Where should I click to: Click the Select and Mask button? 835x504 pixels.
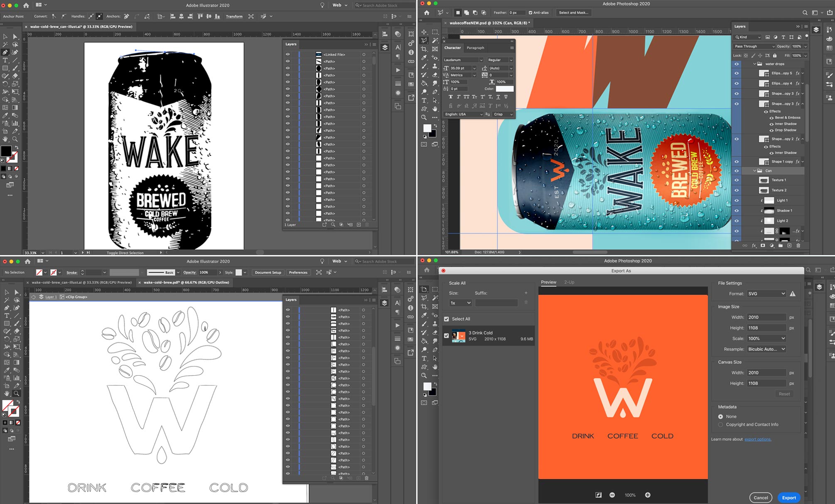click(x=573, y=12)
